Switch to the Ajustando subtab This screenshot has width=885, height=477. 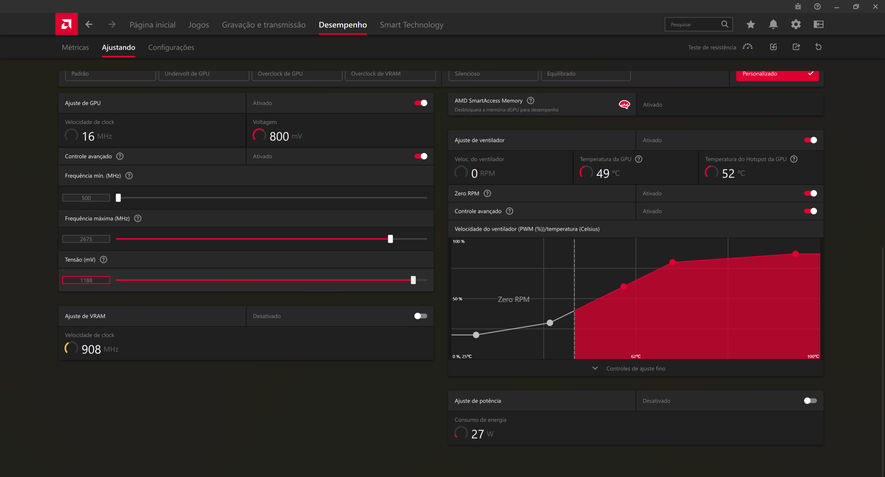coord(119,47)
